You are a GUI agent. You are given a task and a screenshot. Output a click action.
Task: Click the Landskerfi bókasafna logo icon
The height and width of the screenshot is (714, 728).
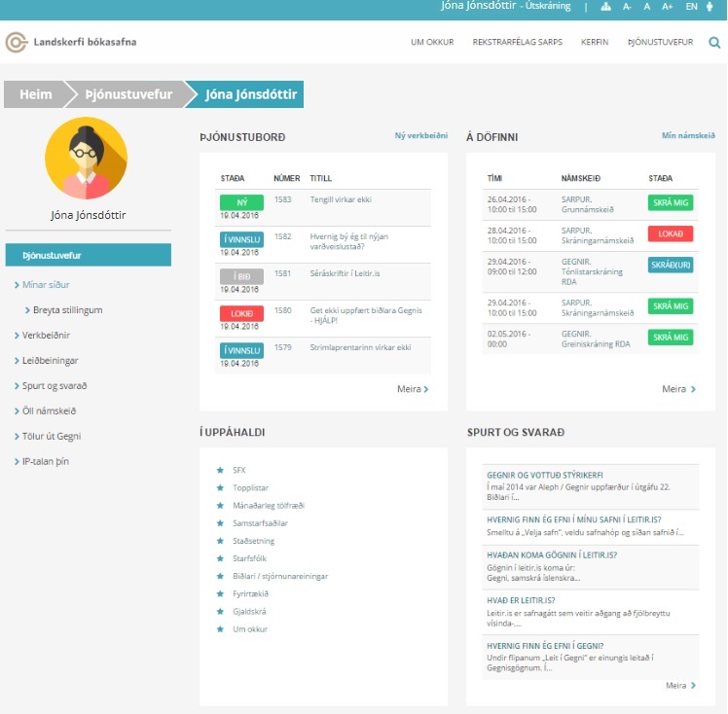[x=17, y=42]
